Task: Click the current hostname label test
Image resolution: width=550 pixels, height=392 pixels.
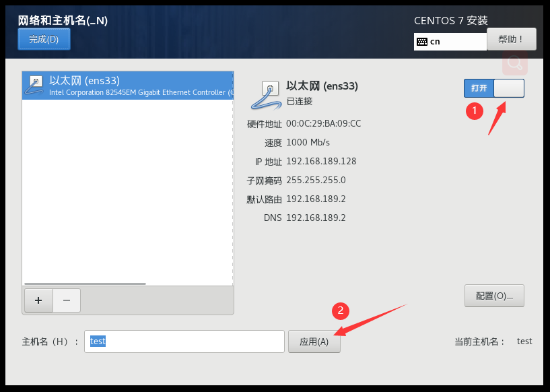Action: [x=524, y=341]
